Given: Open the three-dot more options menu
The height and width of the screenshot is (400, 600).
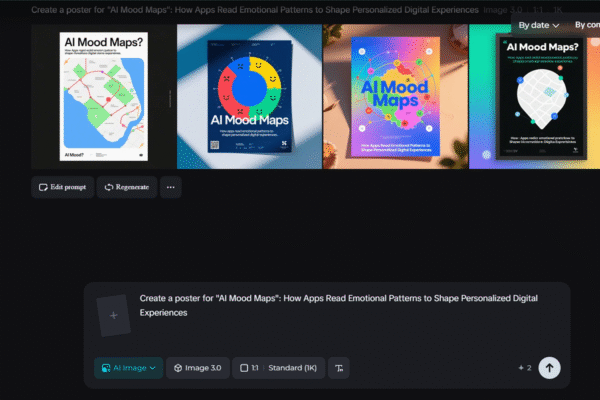Looking at the screenshot, I should [x=171, y=187].
